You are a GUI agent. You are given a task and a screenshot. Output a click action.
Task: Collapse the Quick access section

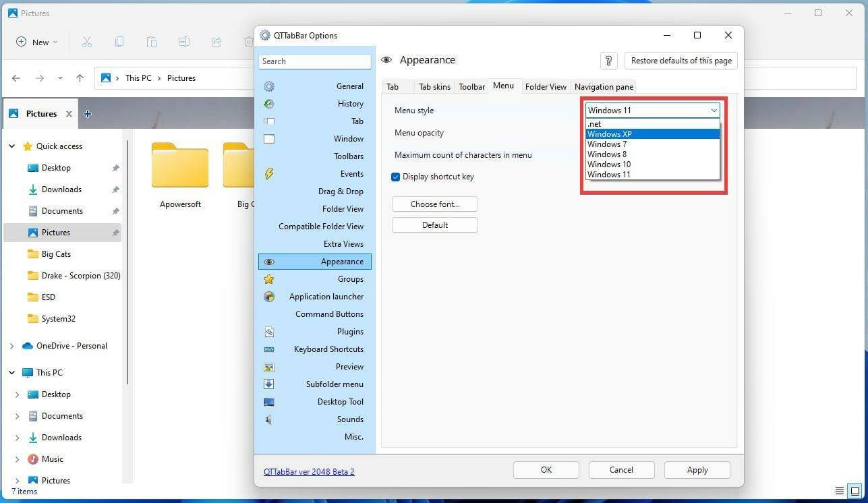tap(11, 146)
